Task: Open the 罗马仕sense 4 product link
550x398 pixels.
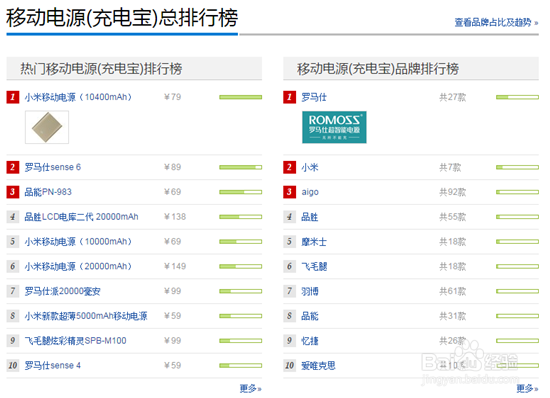Action: point(53,366)
